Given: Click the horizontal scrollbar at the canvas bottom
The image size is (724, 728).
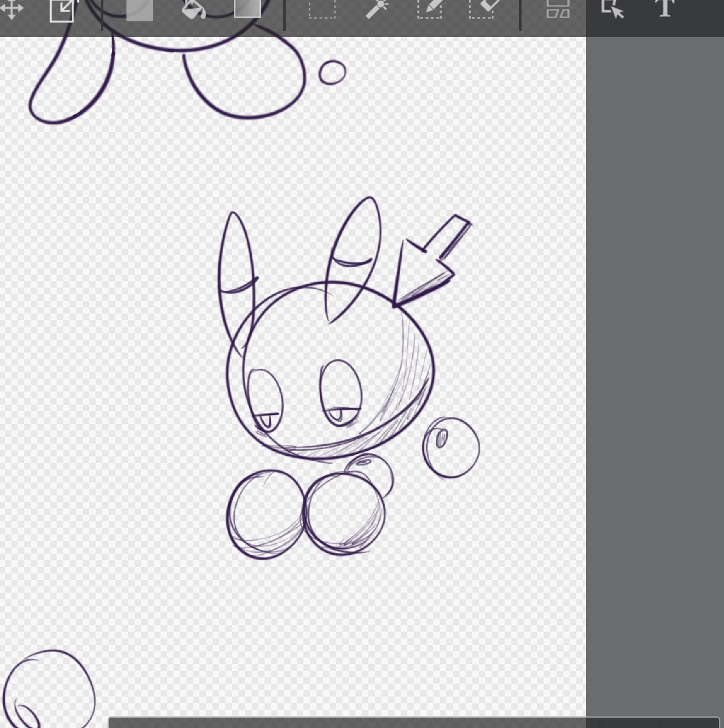Looking at the screenshot, I should 414,723.
